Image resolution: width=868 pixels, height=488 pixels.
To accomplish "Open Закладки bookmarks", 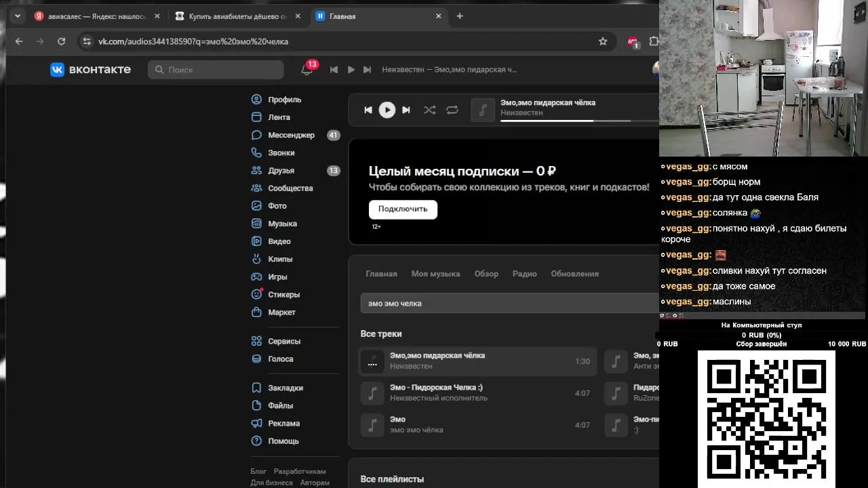I will (x=285, y=388).
